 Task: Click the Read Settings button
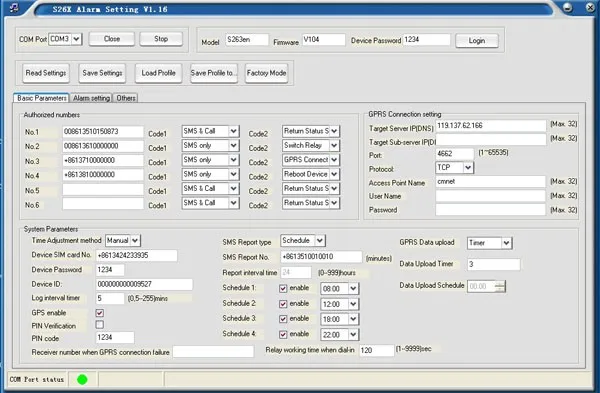[46, 73]
